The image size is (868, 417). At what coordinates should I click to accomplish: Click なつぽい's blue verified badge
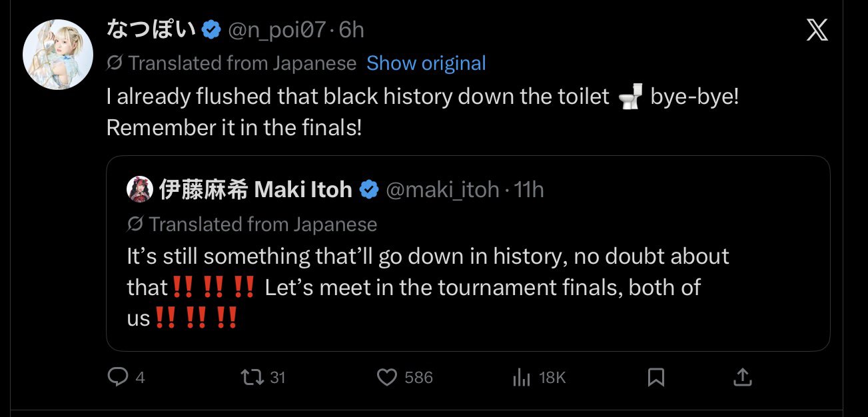[211, 30]
